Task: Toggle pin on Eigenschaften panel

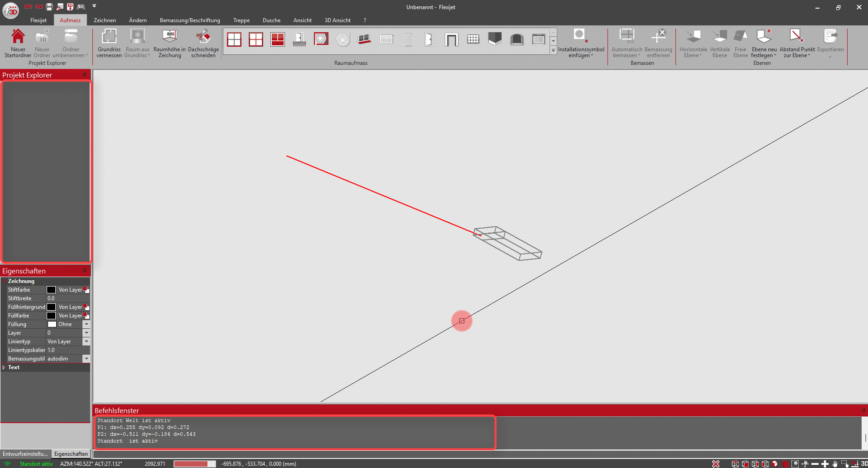Action: point(84,271)
